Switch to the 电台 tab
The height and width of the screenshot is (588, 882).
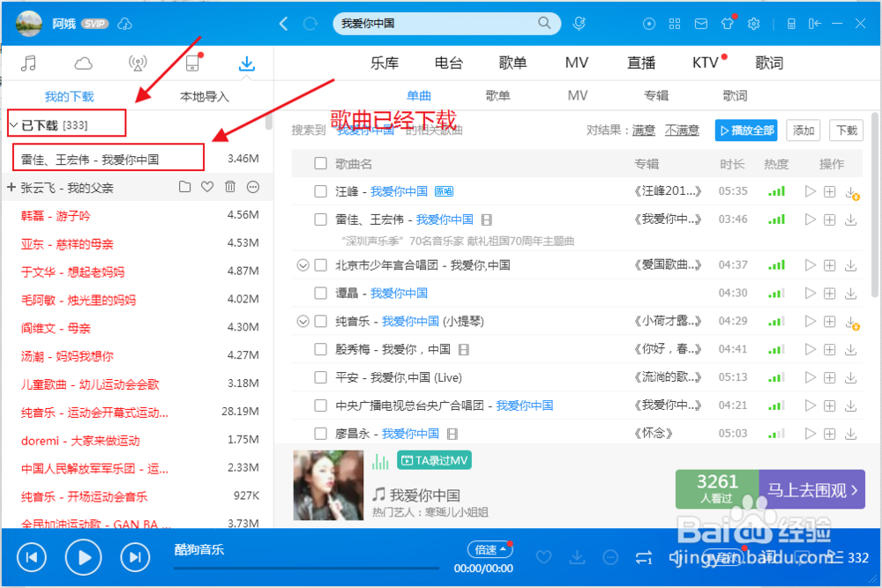449,63
